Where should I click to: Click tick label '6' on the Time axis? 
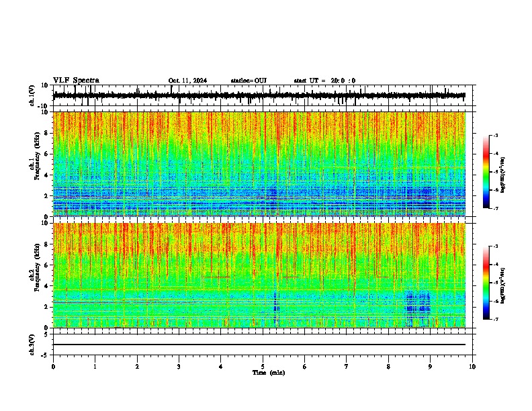tap(305, 367)
